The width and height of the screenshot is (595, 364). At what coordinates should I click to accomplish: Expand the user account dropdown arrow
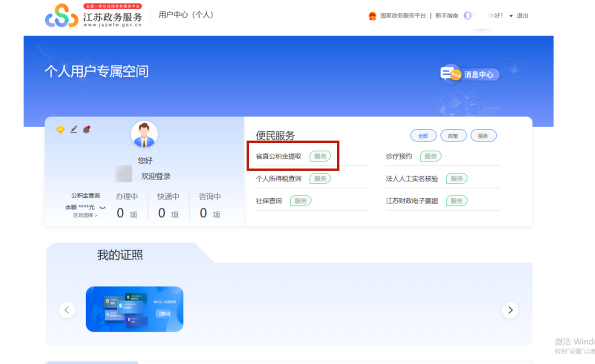pos(511,16)
